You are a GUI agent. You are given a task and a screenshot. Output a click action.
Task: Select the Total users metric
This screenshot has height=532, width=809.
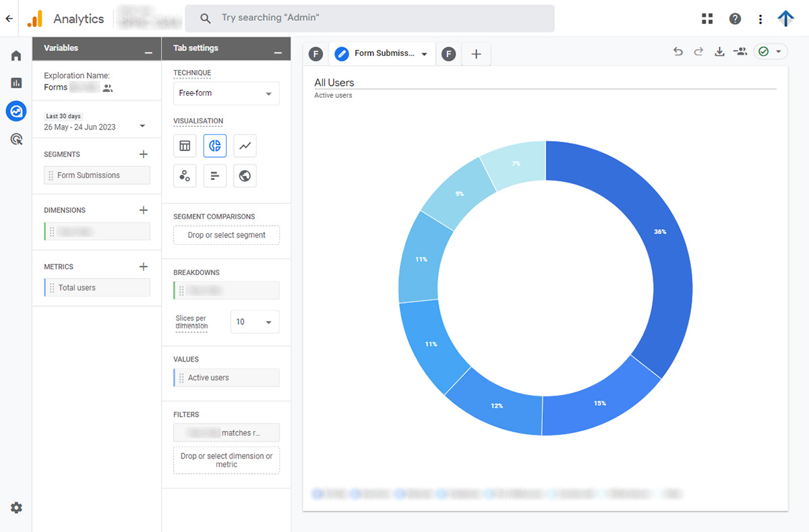97,288
